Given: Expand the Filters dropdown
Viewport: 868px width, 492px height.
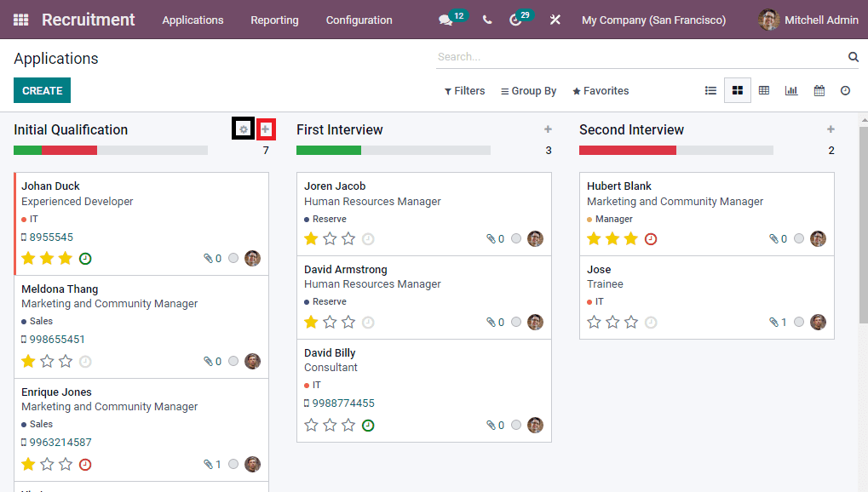Looking at the screenshot, I should tap(464, 90).
